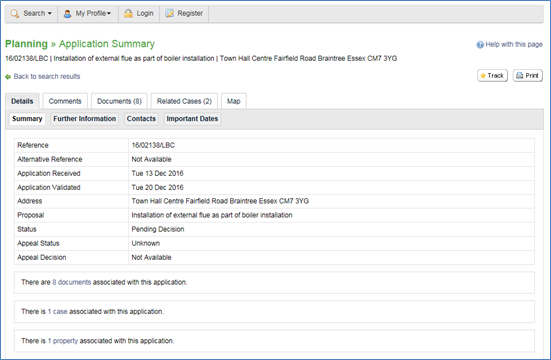Image resolution: width=551 pixels, height=360 pixels.
Task: Click the Application Received row label
Action: [x=49, y=173]
